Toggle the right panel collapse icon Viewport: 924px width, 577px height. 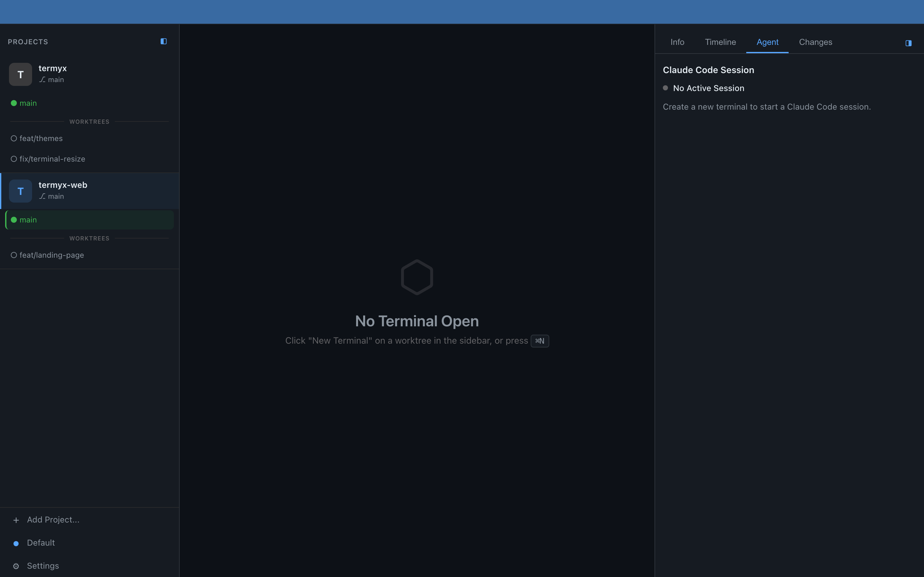point(908,43)
